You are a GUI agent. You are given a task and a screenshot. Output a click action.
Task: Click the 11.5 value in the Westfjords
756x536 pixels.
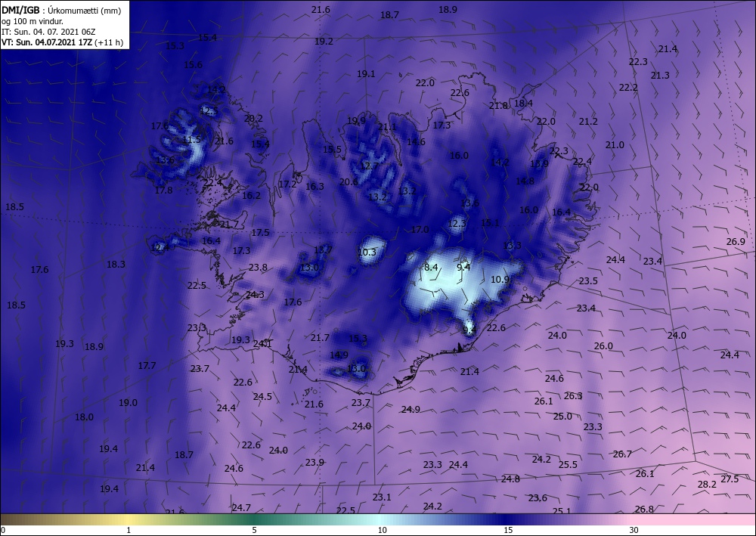[x=192, y=140]
